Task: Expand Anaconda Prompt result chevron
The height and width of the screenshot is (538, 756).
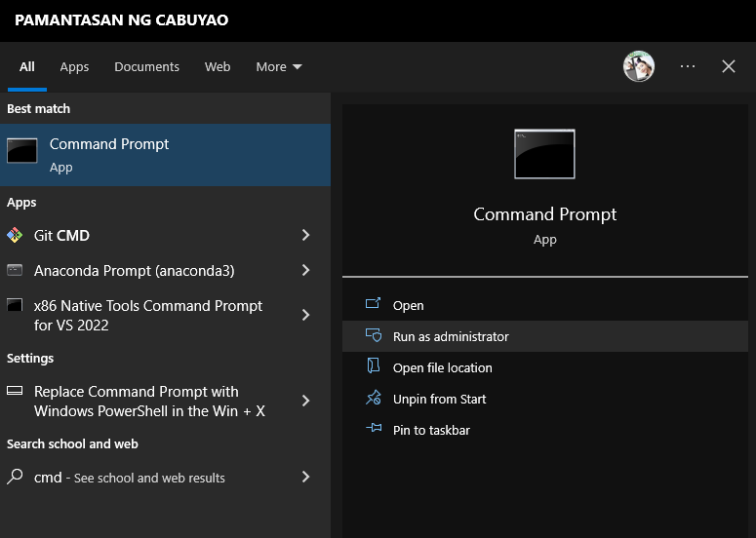Action: [305, 270]
